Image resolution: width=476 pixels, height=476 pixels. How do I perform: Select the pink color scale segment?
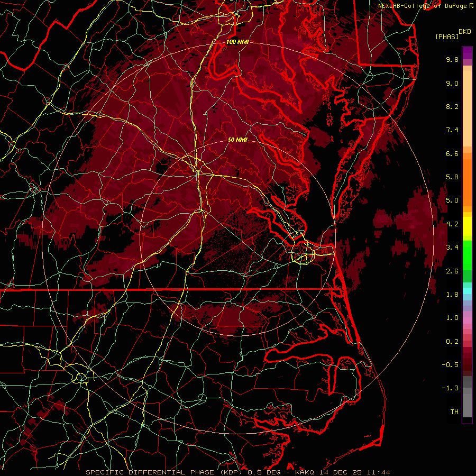[467, 321]
